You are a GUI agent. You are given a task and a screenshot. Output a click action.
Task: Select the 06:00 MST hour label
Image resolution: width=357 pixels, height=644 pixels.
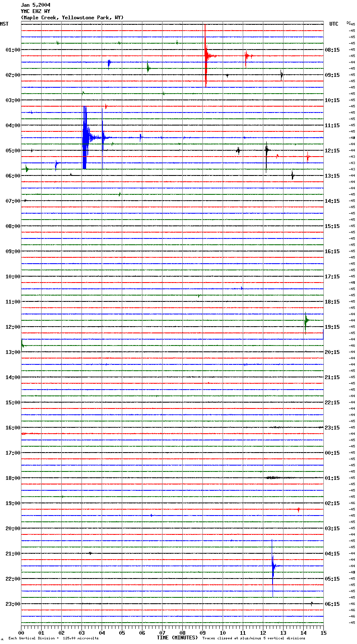(x=13, y=176)
